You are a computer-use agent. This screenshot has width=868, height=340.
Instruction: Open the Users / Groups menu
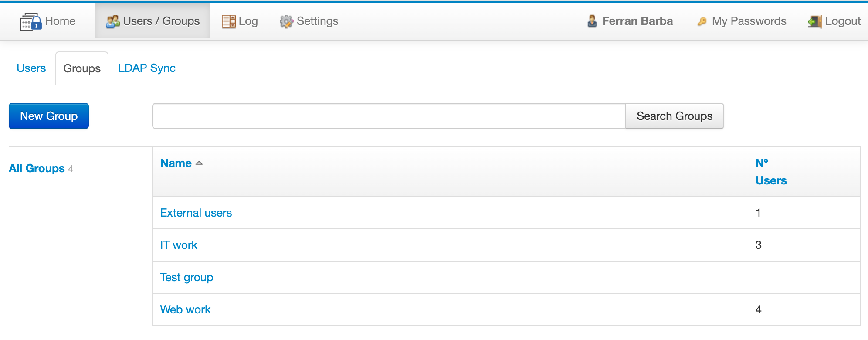click(x=153, y=21)
